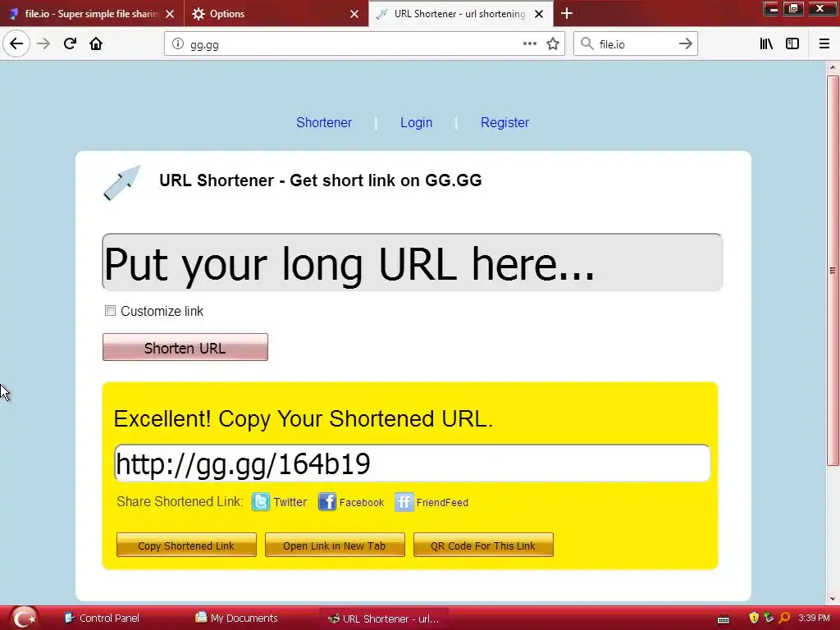Screen dimensions: 840x630
Task: Go back to the previous page
Action: pyautogui.click(x=16, y=43)
